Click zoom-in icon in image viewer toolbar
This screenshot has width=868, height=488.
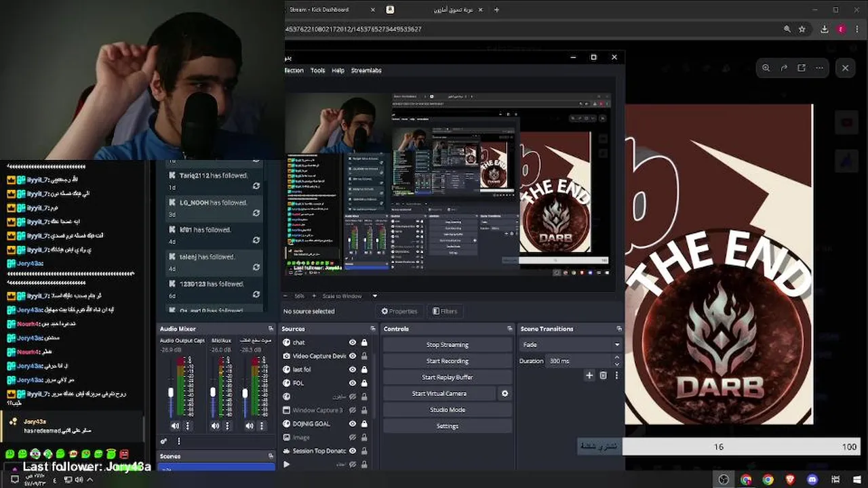[x=766, y=68]
